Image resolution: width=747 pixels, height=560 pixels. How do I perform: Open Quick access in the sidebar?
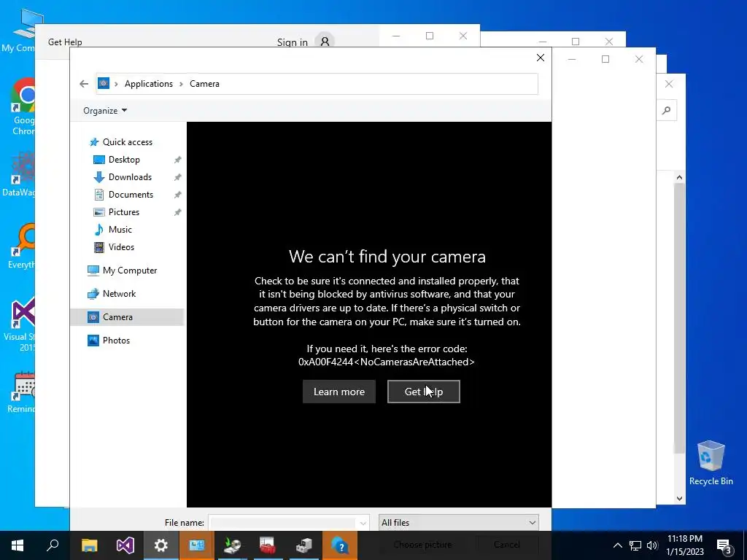tap(127, 142)
